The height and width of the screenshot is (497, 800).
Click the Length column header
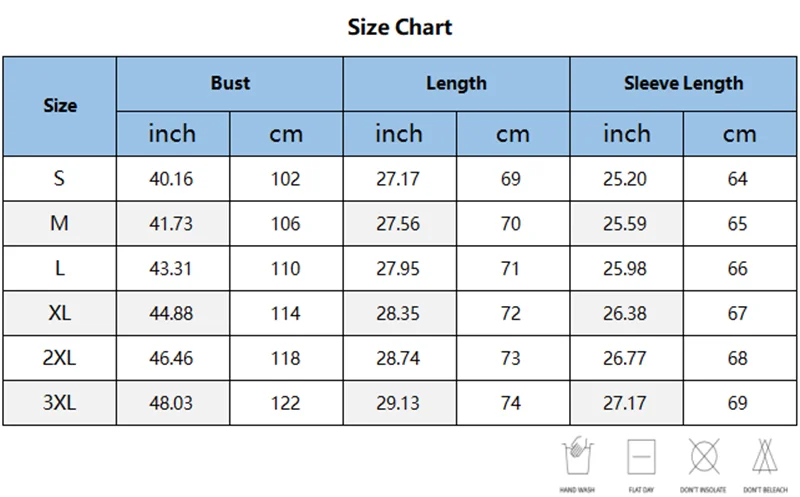coord(457,84)
